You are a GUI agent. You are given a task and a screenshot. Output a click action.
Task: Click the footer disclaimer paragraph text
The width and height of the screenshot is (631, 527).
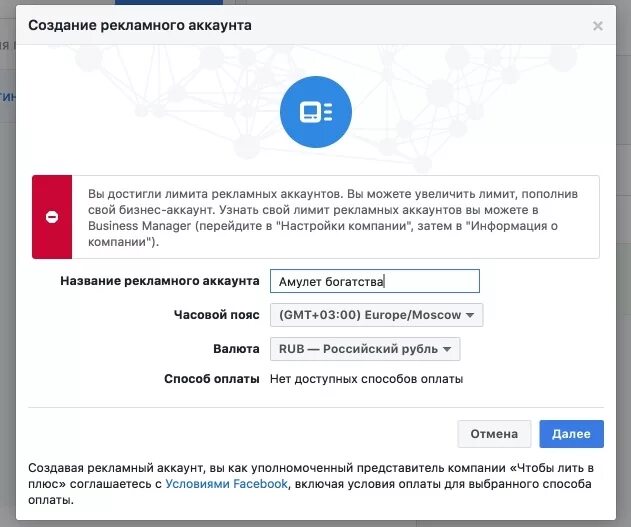[311, 484]
